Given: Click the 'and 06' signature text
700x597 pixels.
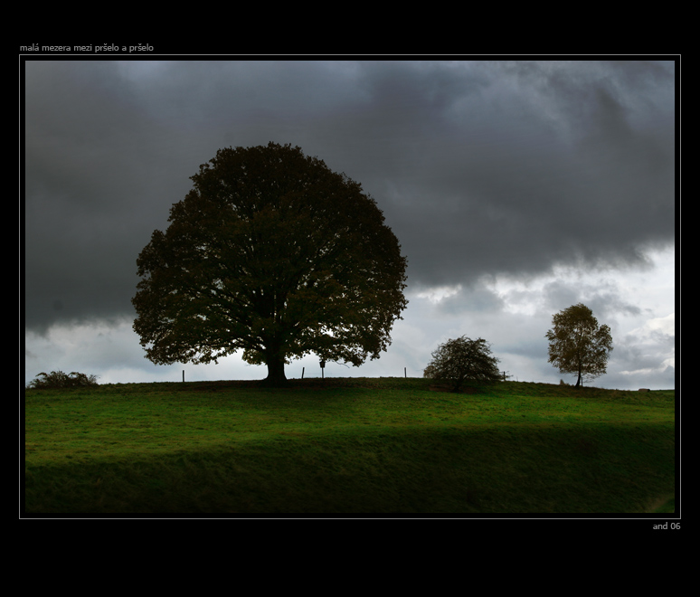Looking at the screenshot, I should tap(666, 526).
